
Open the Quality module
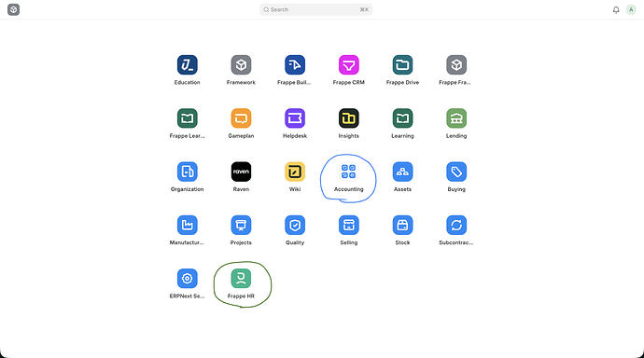pyautogui.click(x=295, y=225)
